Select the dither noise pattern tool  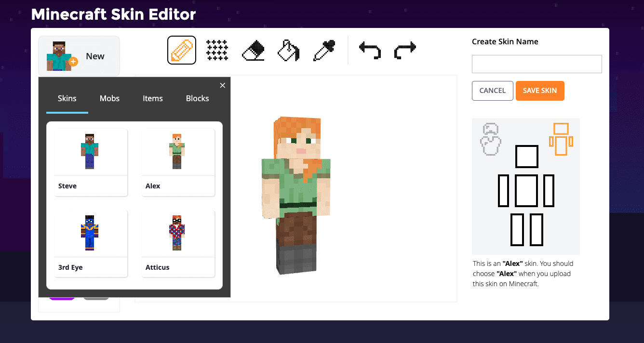[x=217, y=50]
